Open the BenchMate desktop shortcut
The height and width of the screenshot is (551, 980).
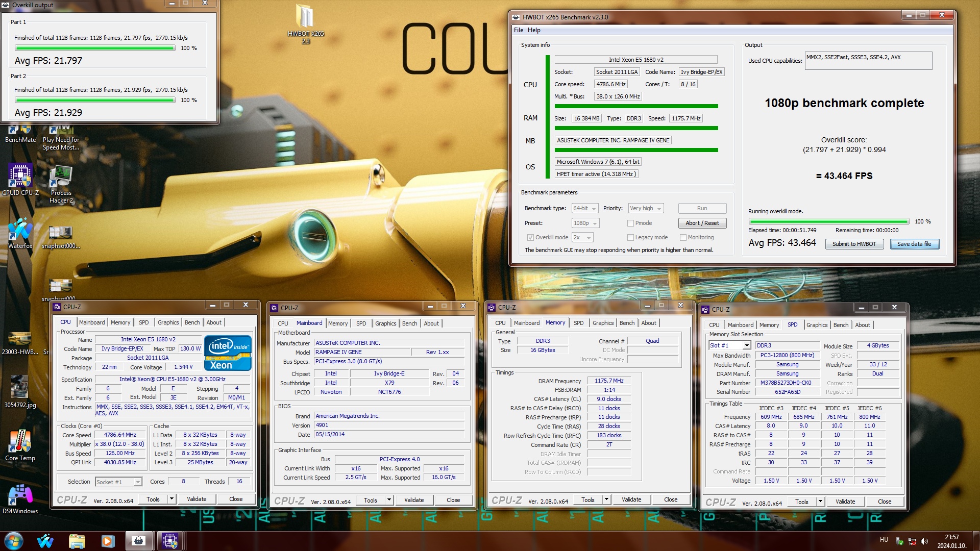pyautogui.click(x=20, y=135)
